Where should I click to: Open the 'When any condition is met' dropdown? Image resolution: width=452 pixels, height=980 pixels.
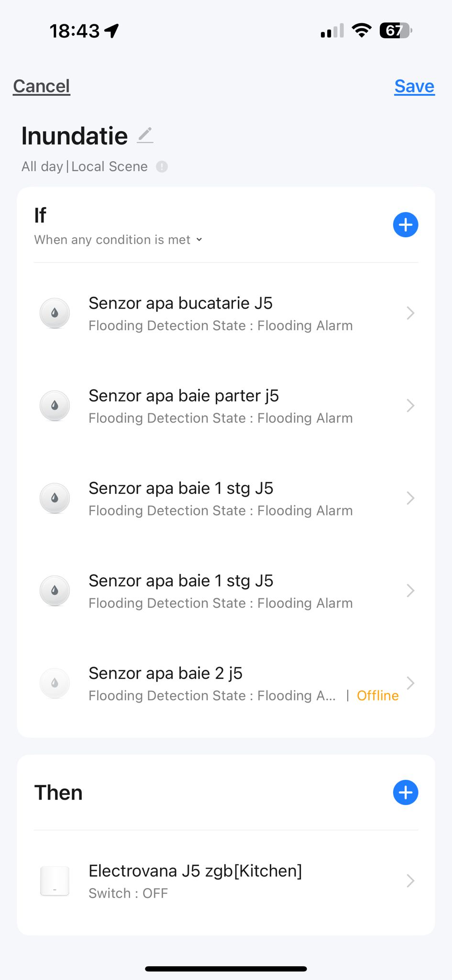coord(118,240)
